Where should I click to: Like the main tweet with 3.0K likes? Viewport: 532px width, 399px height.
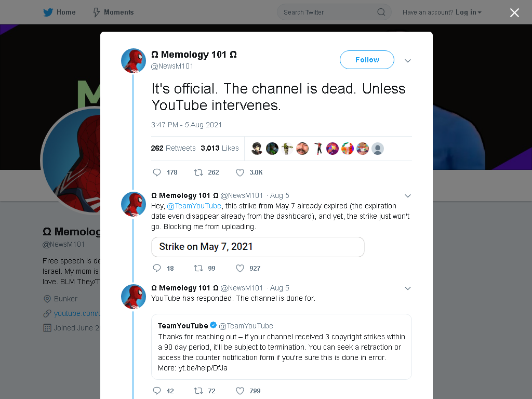(240, 172)
